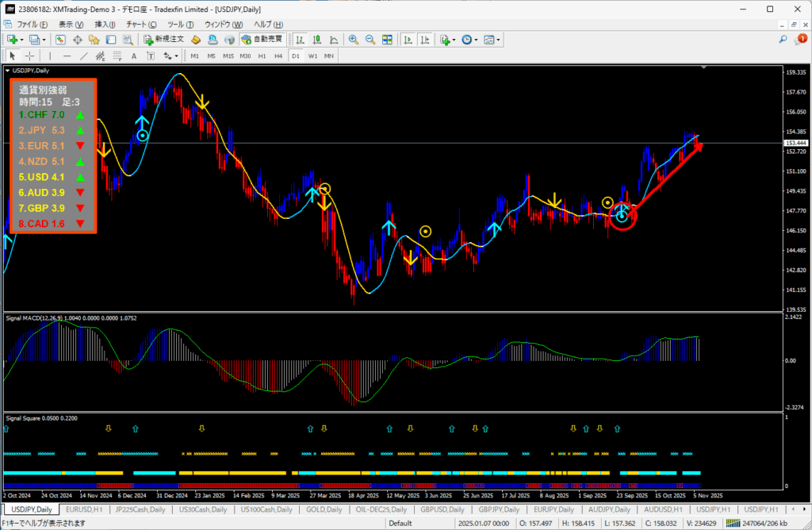Screen dimensions: 812x530
Task: Click the zoom out magnifier icon
Action: (370, 39)
